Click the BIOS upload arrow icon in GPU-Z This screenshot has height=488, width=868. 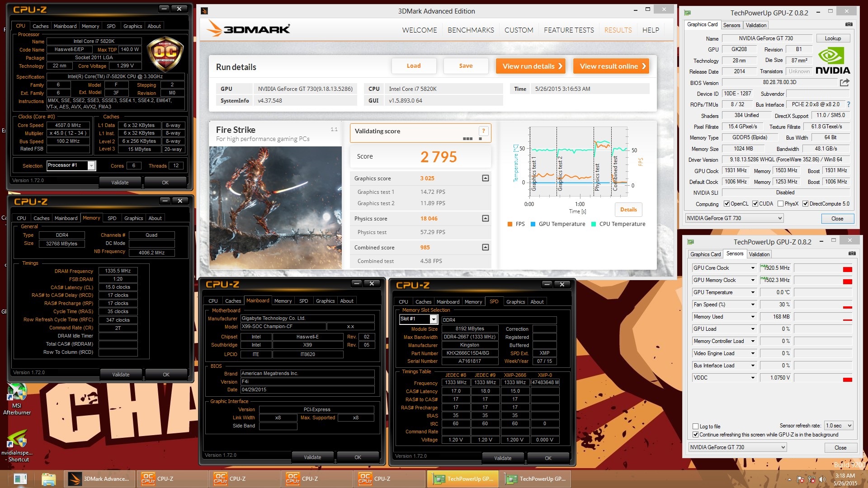pos(844,82)
